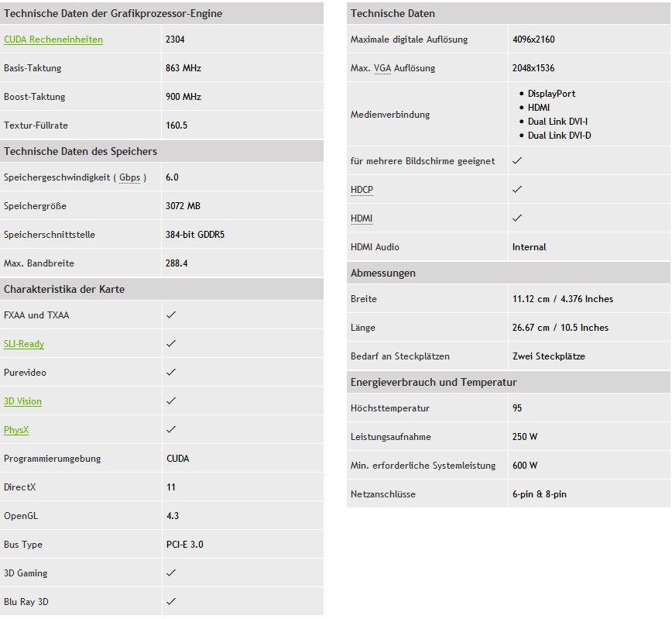Open the 3D Vision link
The image size is (672, 619).
[23, 401]
